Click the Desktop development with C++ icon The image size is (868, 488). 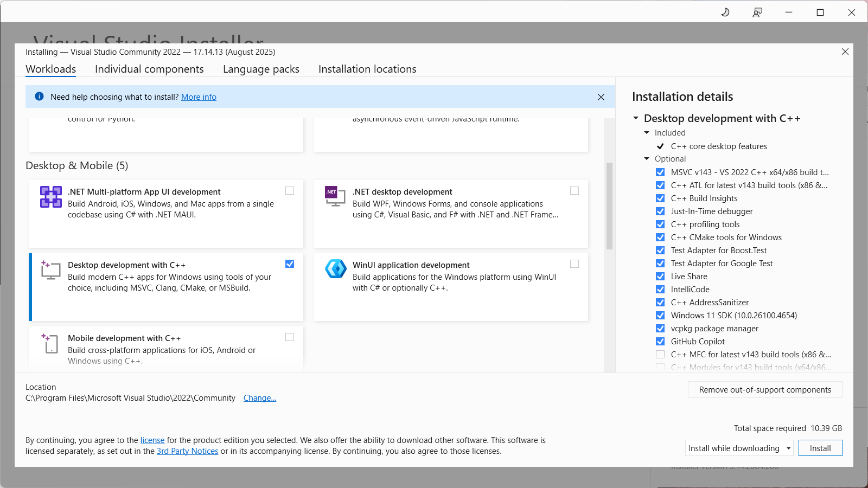(x=50, y=270)
